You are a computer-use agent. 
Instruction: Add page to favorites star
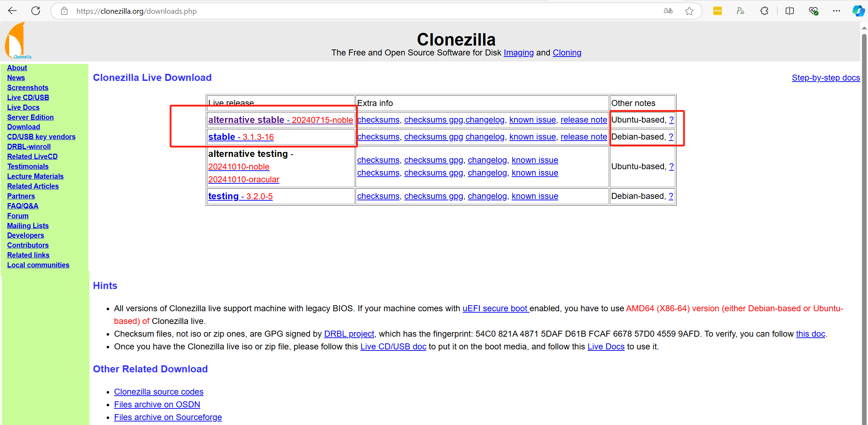[x=689, y=11]
